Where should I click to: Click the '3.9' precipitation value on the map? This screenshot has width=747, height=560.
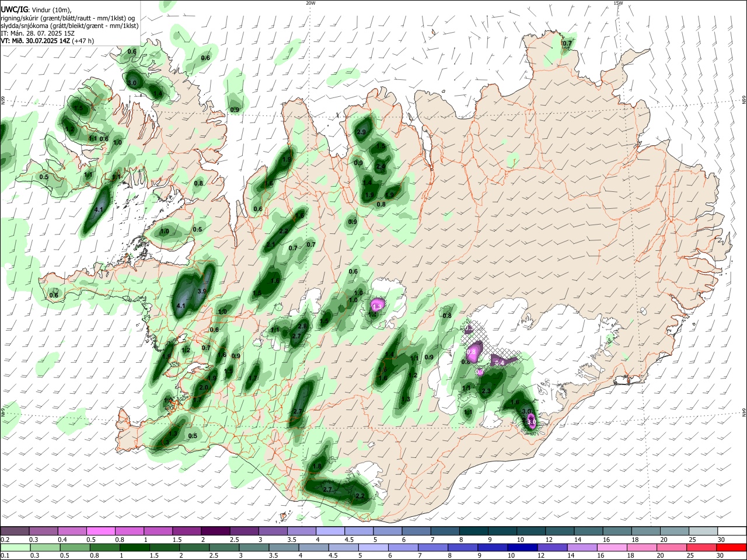tap(203, 291)
